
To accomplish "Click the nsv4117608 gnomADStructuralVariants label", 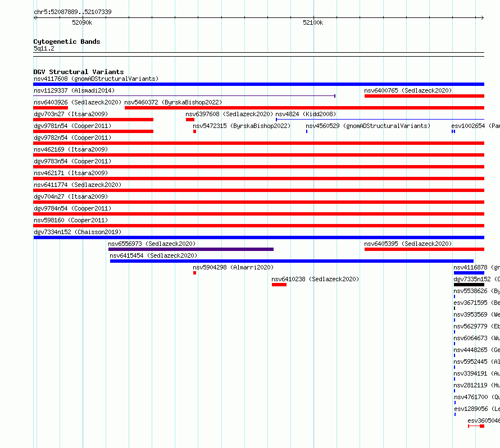I will tap(96, 79).
